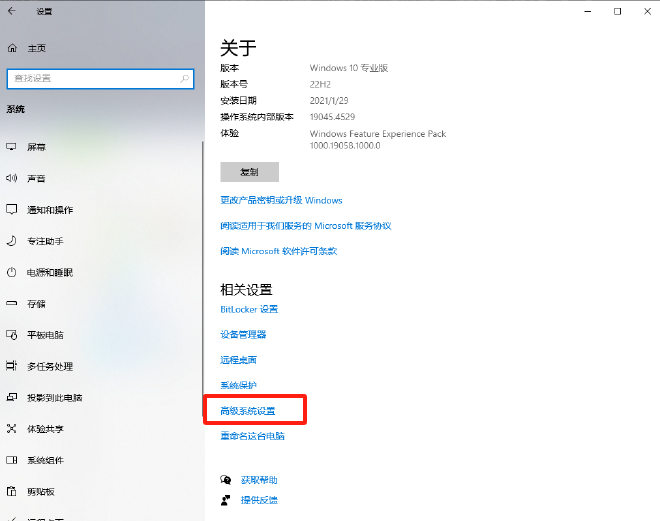Viewport: 660px width, 521px height.
Task: Close the Settings window
Action: (x=648, y=11)
